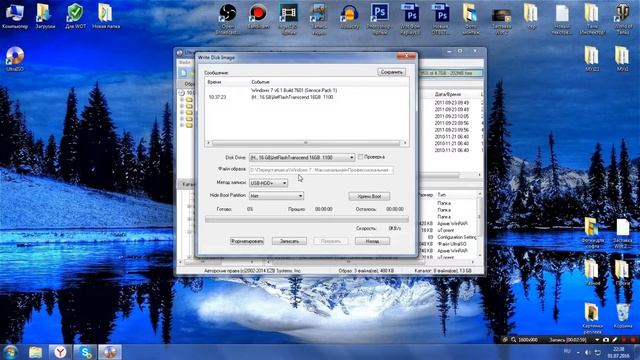Click the Записать button
Image resolution: width=640 pixels, height=360 pixels.
tap(289, 241)
